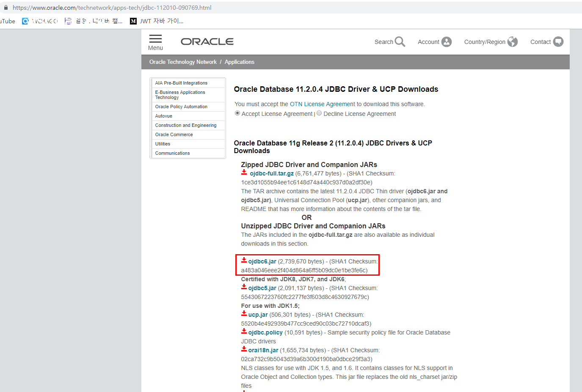
Task: Go to Oracle Technology Network breadcrumb
Action: pos(183,62)
